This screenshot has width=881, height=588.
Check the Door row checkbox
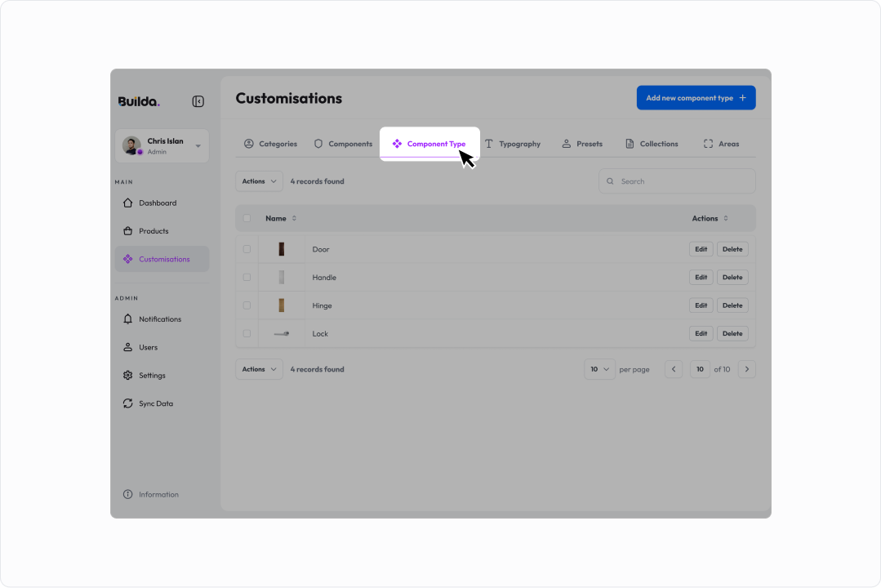(247, 249)
